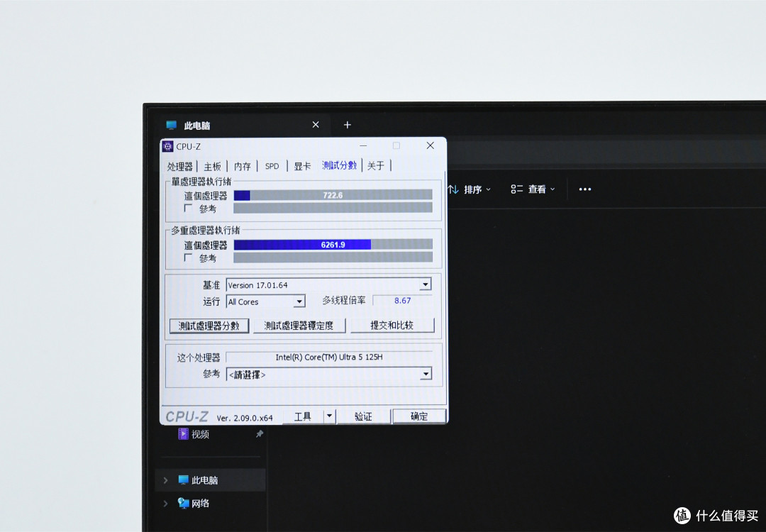Click the 多线程倍率 value 8.67 field
766x532 pixels.
tap(402, 301)
